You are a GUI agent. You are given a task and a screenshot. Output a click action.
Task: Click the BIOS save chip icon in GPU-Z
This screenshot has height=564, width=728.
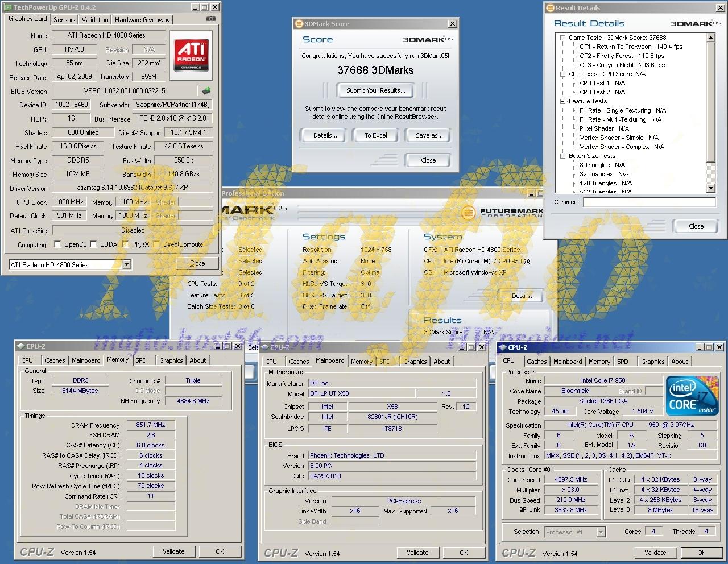[206, 90]
